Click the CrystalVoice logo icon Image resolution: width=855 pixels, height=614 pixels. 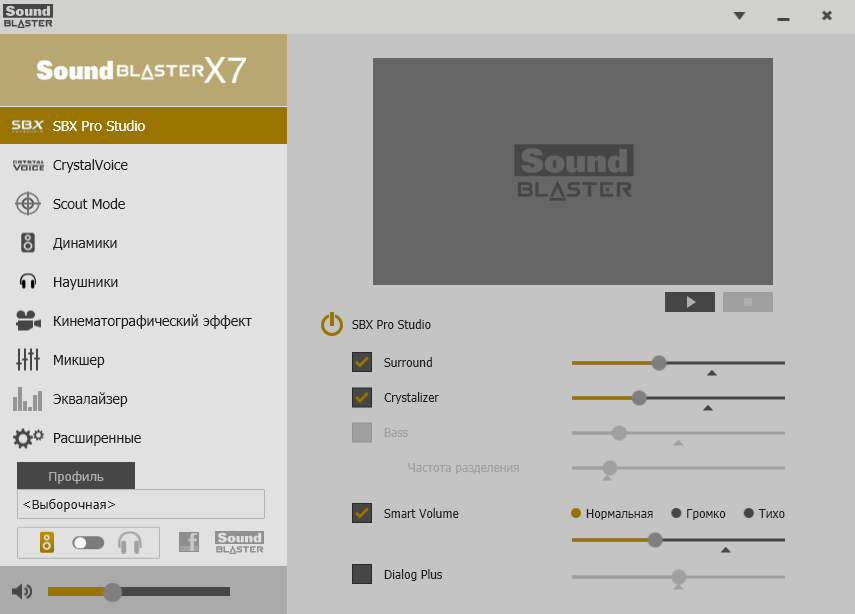[28, 165]
